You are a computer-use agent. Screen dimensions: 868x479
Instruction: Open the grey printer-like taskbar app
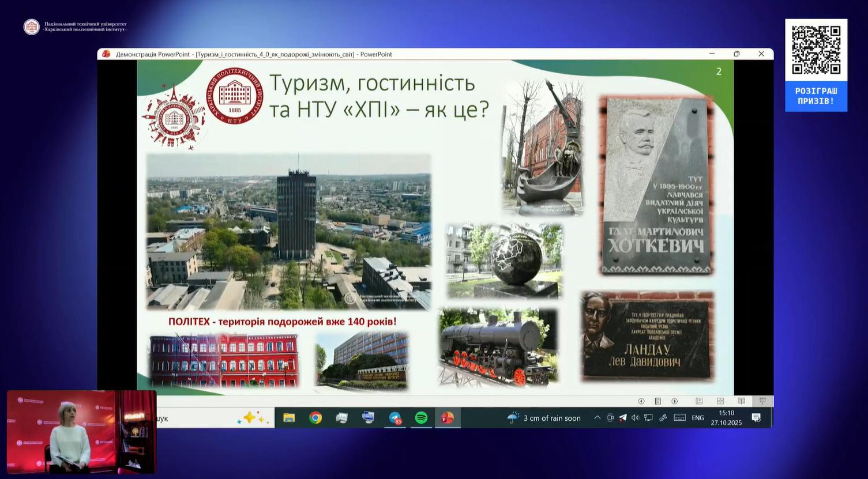click(x=342, y=418)
